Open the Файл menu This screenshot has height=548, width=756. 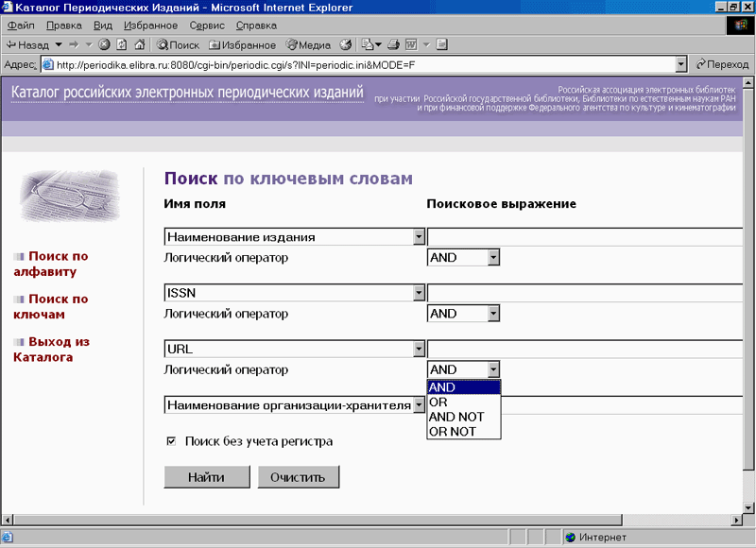pyautogui.click(x=21, y=25)
